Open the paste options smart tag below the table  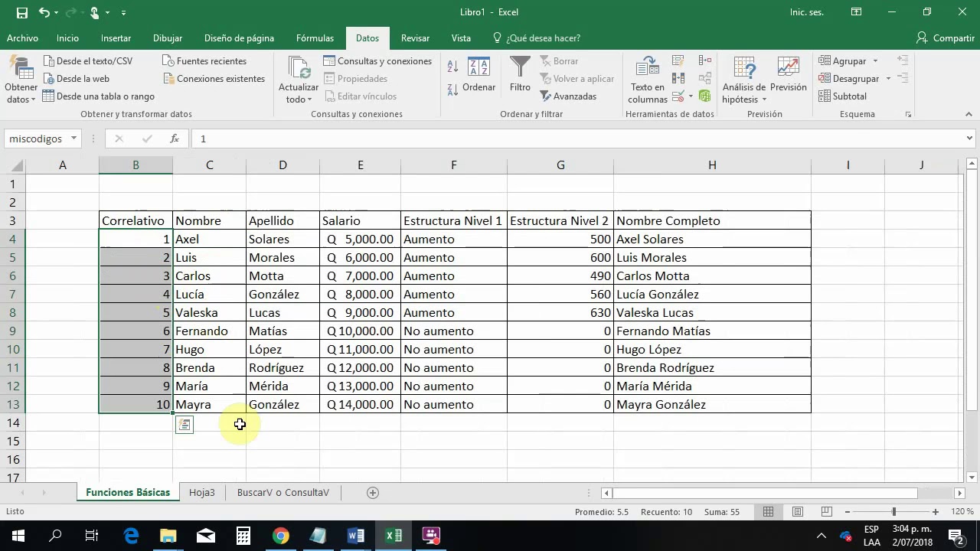pos(185,425)
